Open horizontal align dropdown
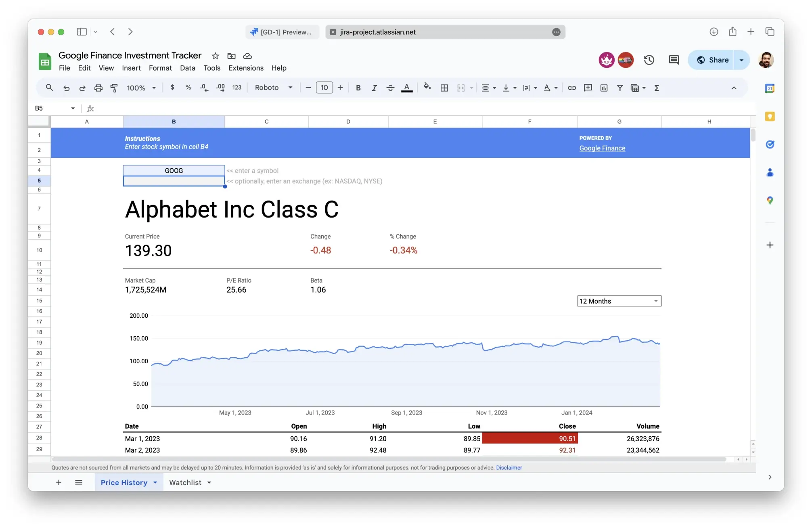 point(489,88)
